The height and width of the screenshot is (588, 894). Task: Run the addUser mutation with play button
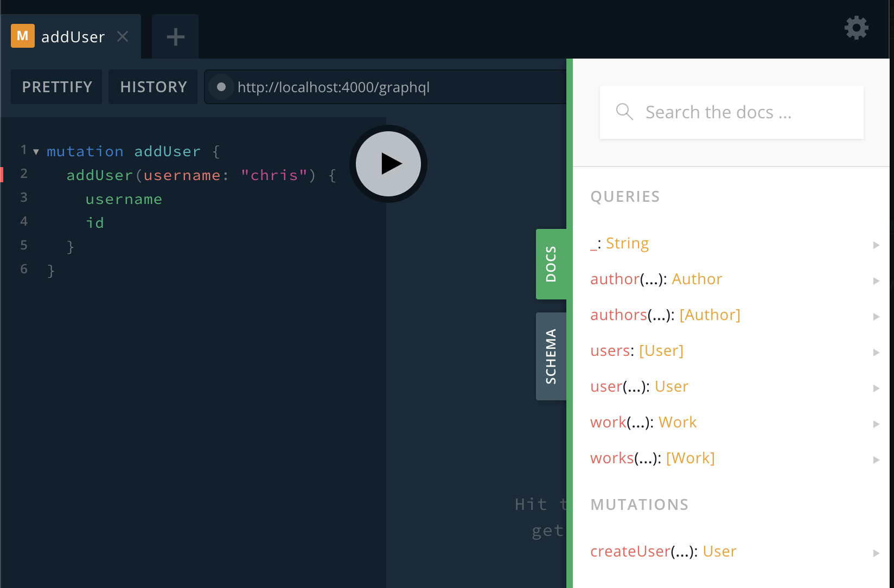pyautogui.click(x=388, y=164)
